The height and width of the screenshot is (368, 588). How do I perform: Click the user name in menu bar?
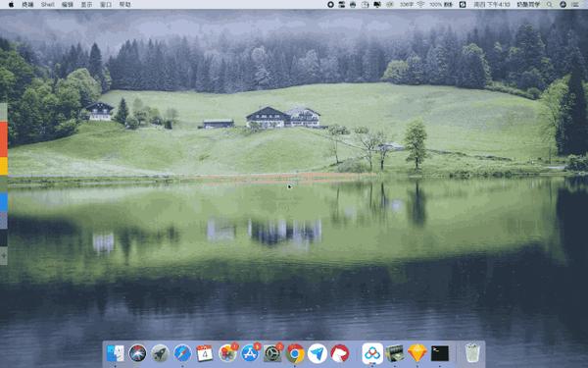tap(528, 5)
